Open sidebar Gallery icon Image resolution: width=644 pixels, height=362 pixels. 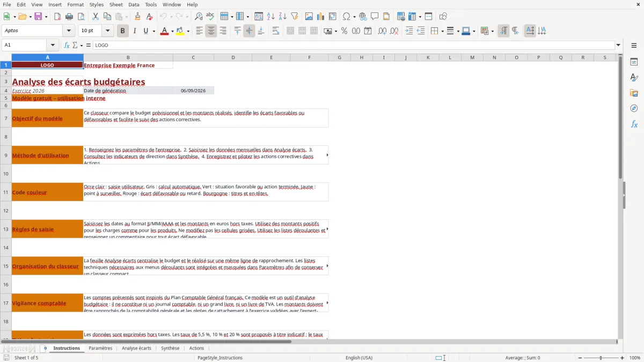point(634,93)
